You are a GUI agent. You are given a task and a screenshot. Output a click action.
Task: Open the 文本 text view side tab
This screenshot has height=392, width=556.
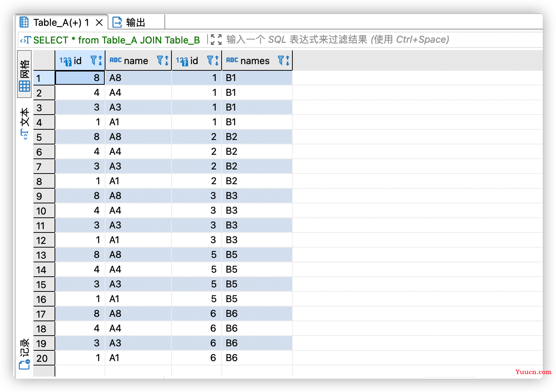24,123
